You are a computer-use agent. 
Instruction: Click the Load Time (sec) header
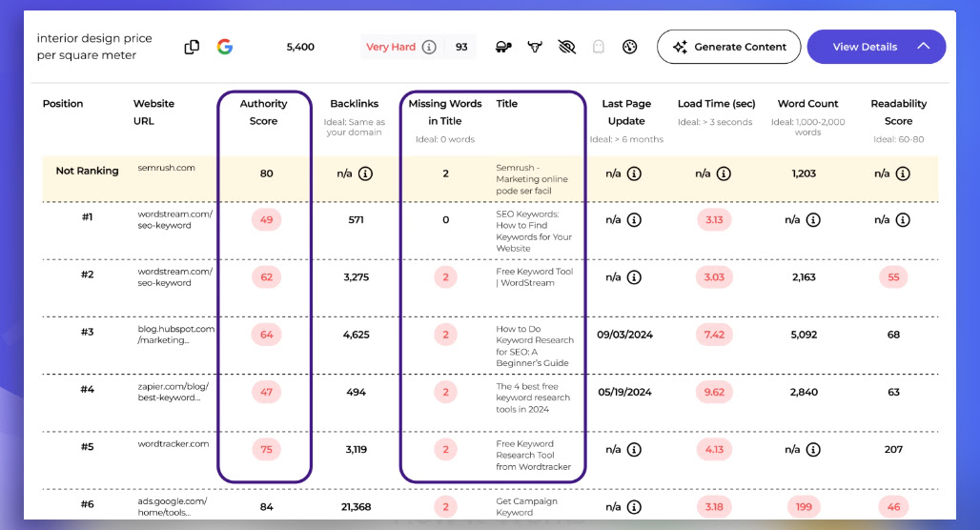pyautogui.click(x=716, y=104)
